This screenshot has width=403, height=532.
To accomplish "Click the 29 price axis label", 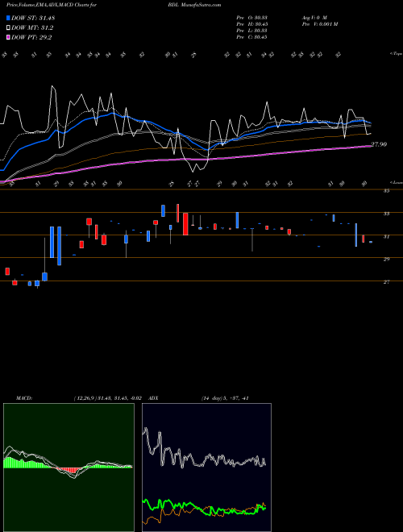I will (x=386, y=260).
